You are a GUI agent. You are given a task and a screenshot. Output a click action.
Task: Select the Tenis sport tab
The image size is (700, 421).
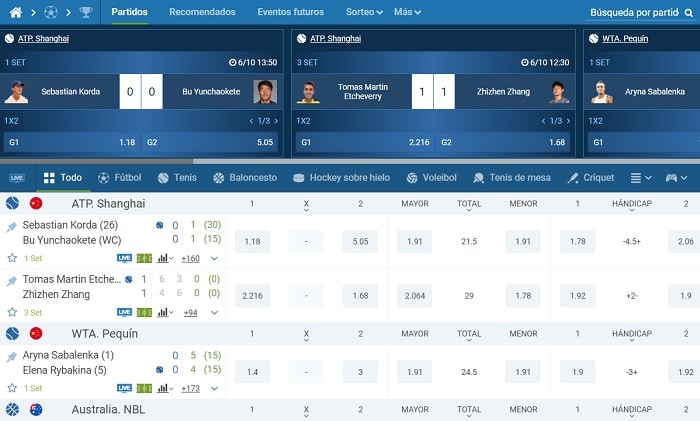point(177,178)
